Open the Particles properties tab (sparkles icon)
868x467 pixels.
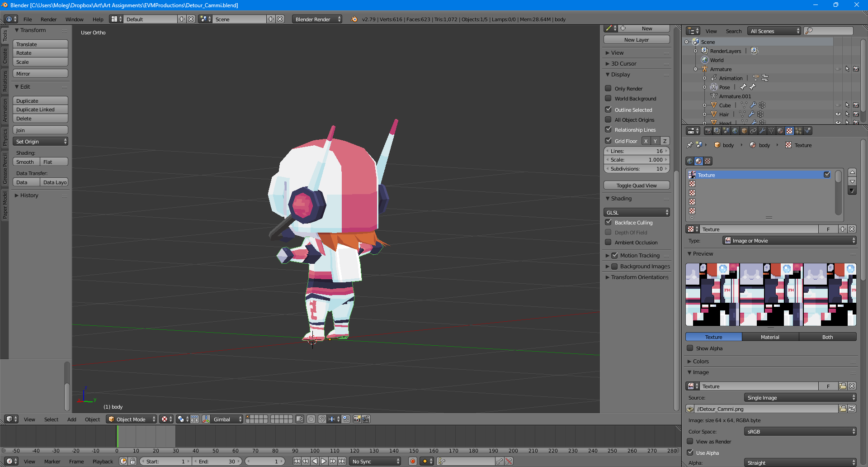(x=798, y=131)
